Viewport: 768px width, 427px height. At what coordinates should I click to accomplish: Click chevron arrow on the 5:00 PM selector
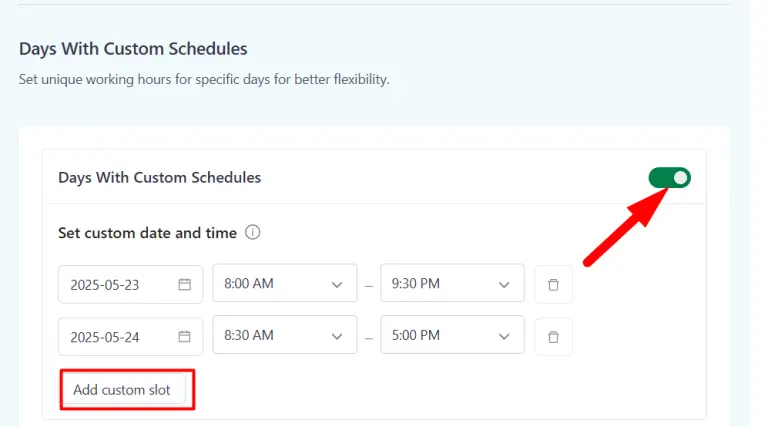coord(503,336)
